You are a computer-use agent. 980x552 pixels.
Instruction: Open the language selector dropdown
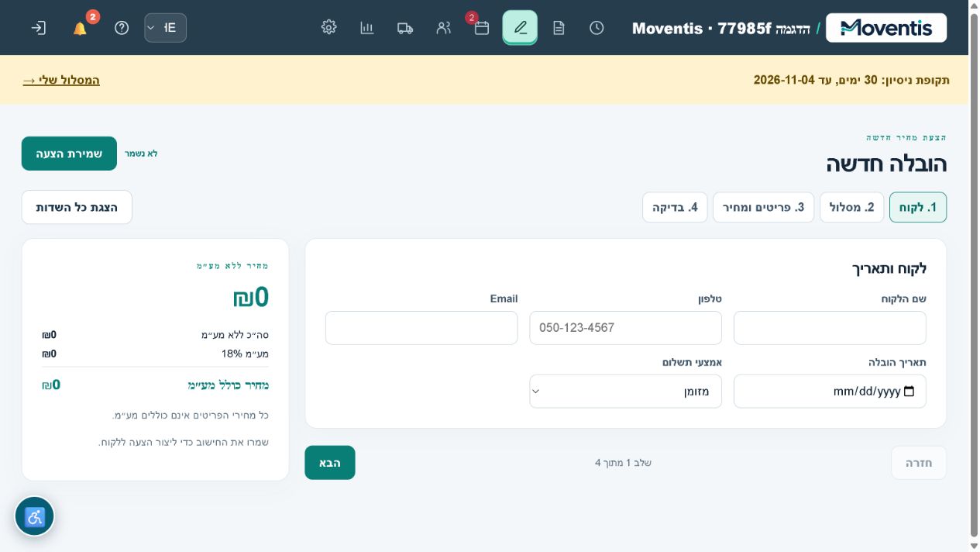tap(165, 28)
